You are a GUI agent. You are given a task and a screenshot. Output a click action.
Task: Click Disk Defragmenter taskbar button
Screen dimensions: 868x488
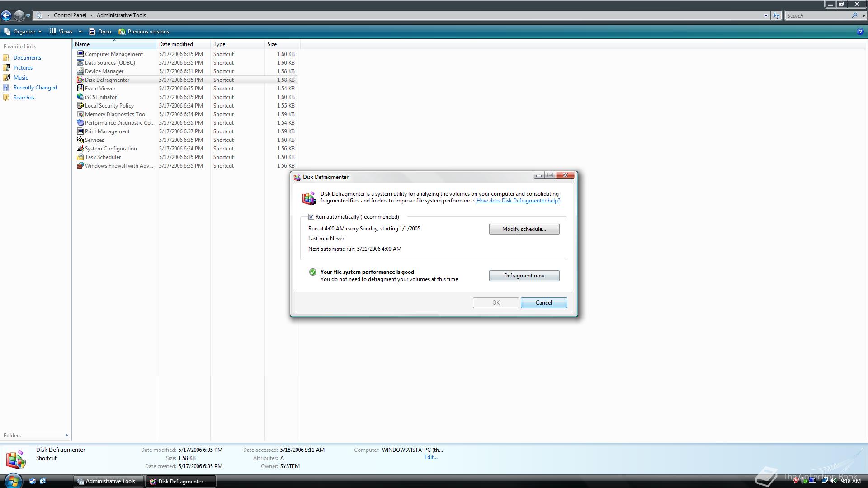(180, 481)
